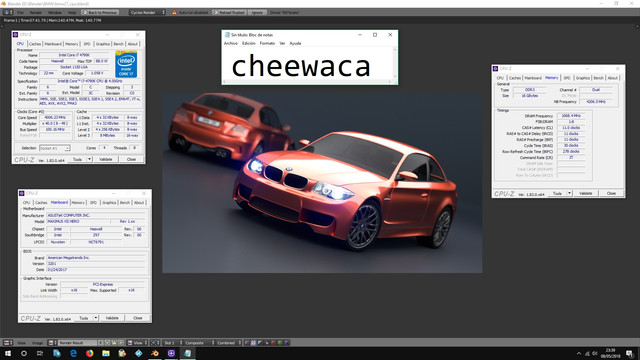Open Blender editor type selector in top header

point(8,13)
